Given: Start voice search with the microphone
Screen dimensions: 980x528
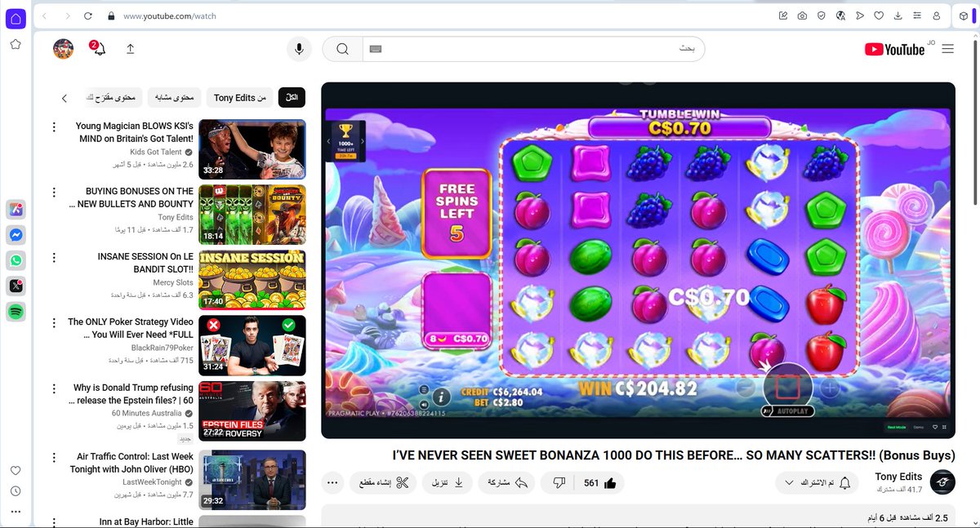Looking at the screenshot, I should 299,49.
